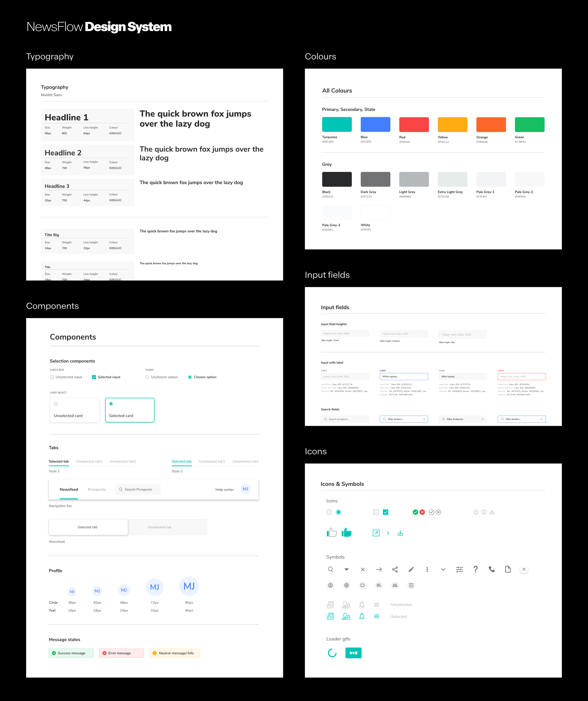Check the Unselected input checkbox
The image size is (588, 701).
(52, 377)
